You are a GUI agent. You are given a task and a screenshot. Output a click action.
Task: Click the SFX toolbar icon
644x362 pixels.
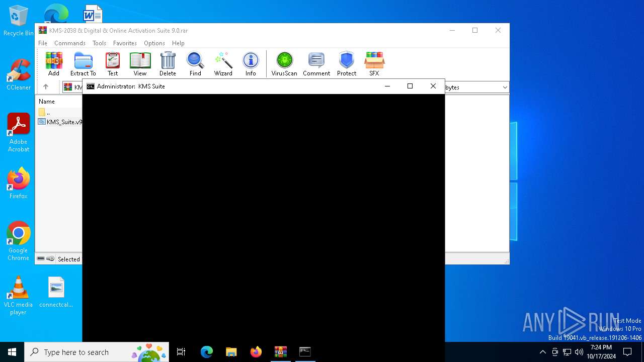pyautogui.click(x=374, y=64)
